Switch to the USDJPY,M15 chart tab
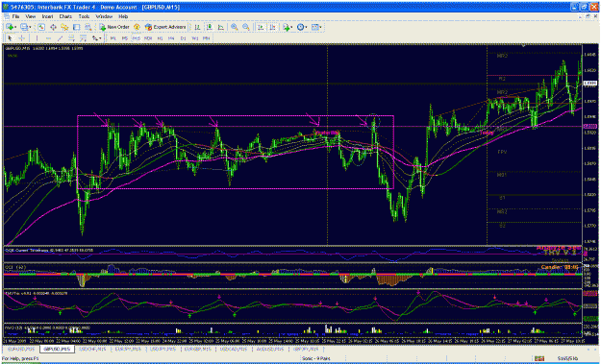The image size is (601, 364). (163, 349)
